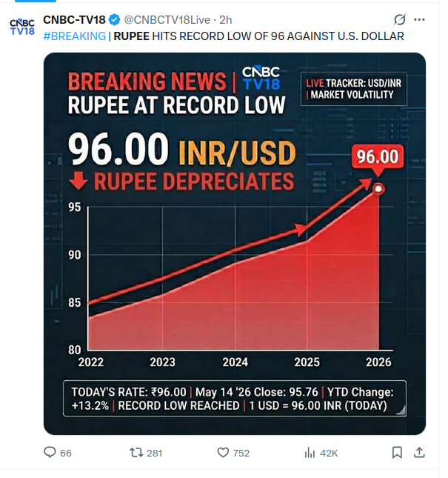
Task: Repost this tweet with retweet icon
Action: [136, 453]
